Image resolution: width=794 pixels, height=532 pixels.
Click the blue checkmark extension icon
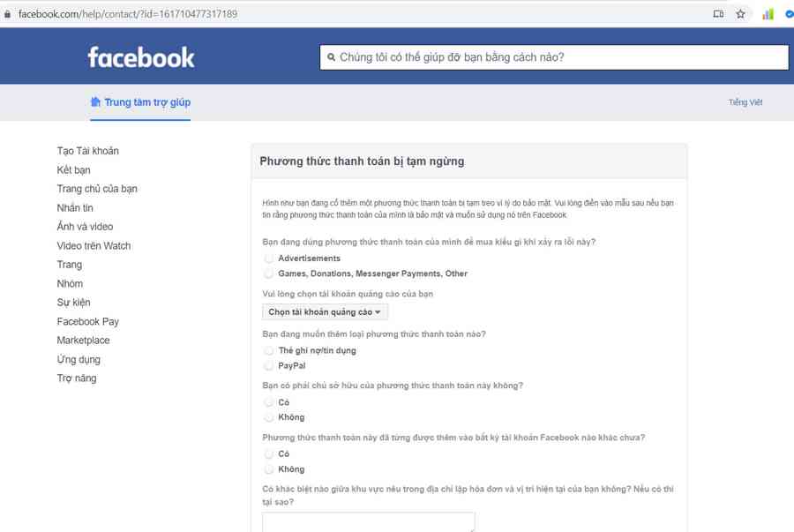pos(789,14)
